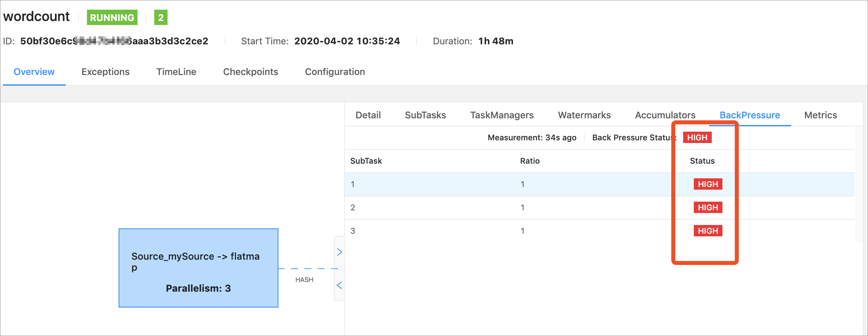Open the Checkpoints tab
This screenshot has height=336, width=868.
click(250, 72)
